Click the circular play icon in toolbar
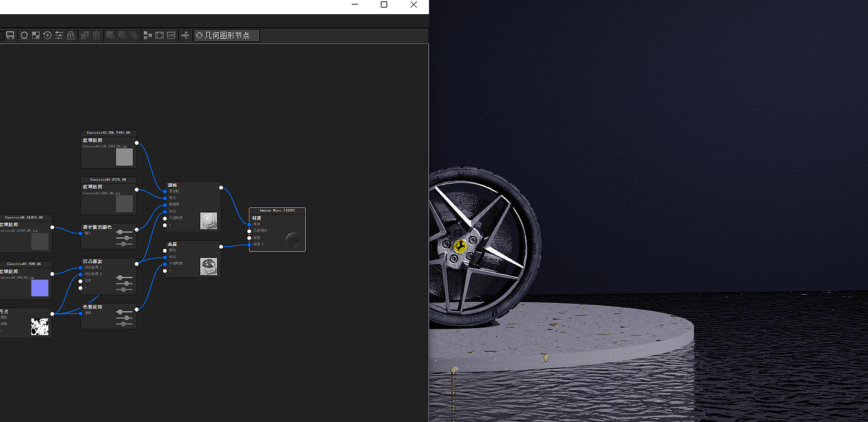Viewport: 868px width, 422px height. pyautogui.click(x=47, y=36)
